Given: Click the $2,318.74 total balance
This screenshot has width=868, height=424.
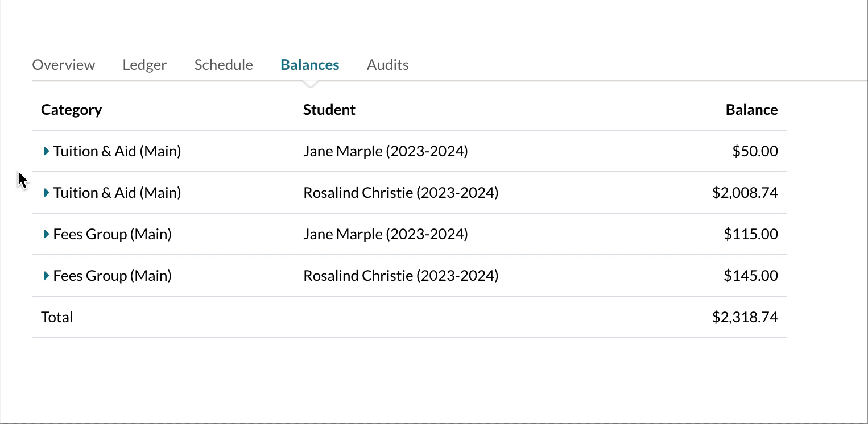Looking at the screenshot, I should tap(745, 317).
